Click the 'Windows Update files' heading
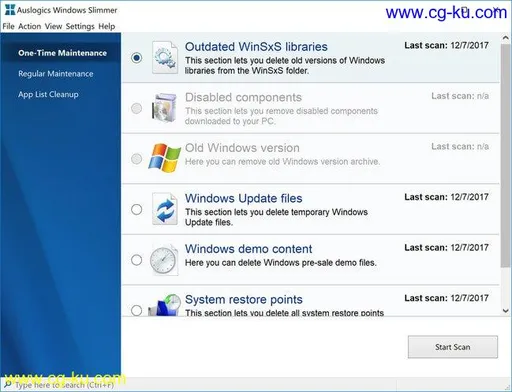 [x=244, y=198]
